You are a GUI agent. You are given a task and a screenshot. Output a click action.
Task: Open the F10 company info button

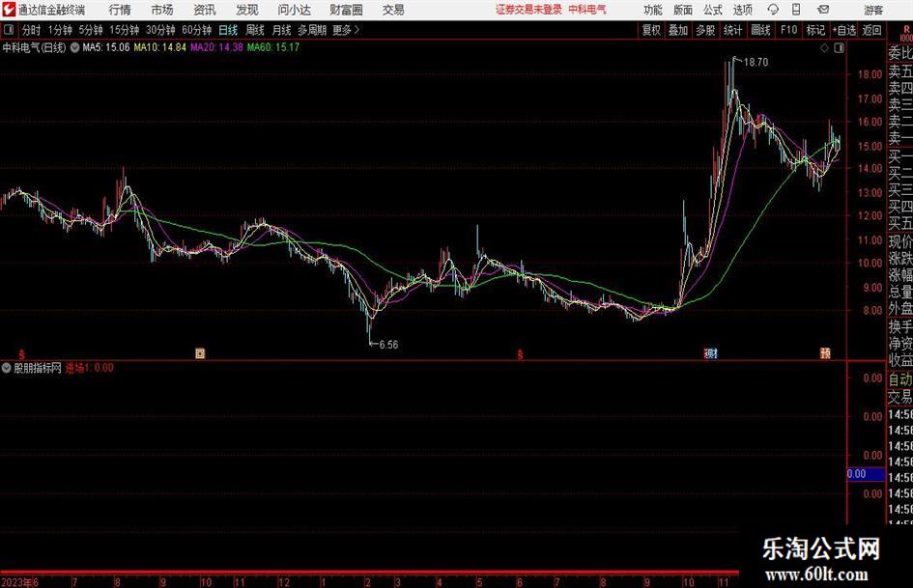(789, 30)
